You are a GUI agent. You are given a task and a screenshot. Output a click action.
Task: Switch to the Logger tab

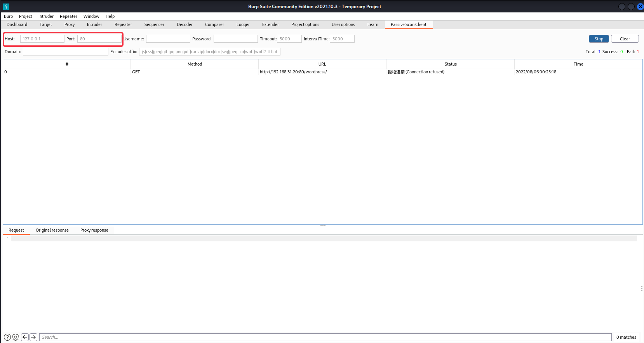pos(243,24)
